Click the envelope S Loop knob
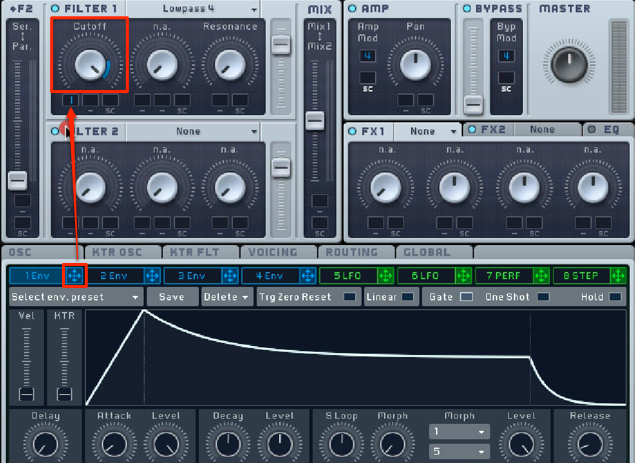The width and height of the screenshot is (635, 463). 341,444
